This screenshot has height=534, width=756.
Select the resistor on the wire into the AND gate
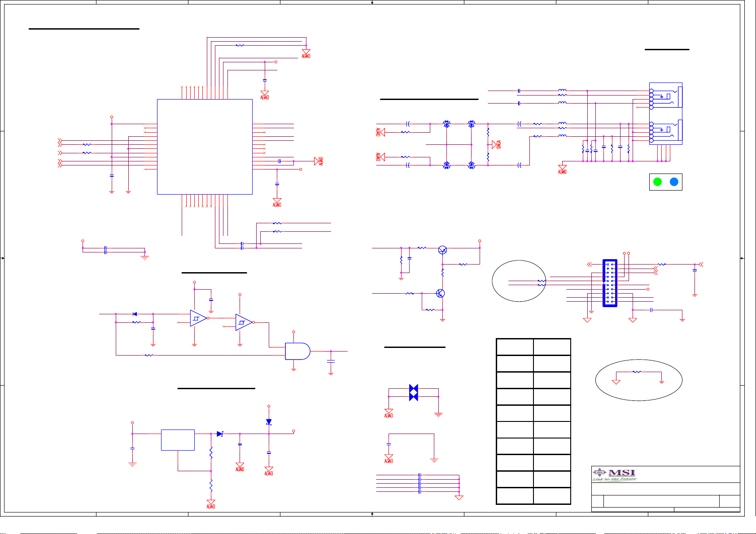coord(149,355)
